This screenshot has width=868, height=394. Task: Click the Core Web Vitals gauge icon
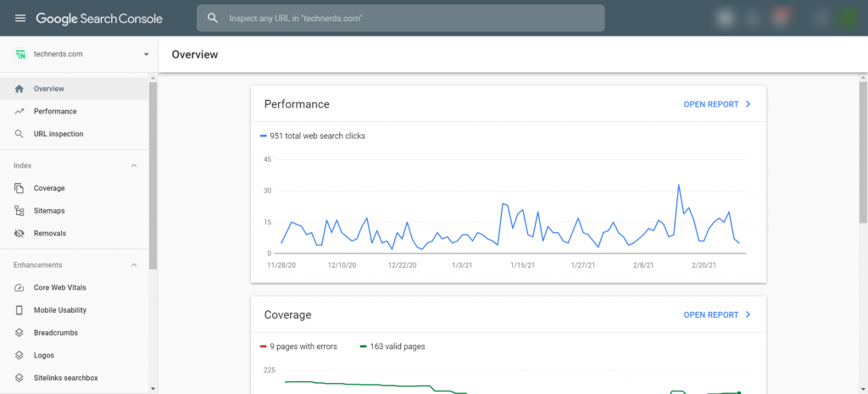(x=19, y=288)
